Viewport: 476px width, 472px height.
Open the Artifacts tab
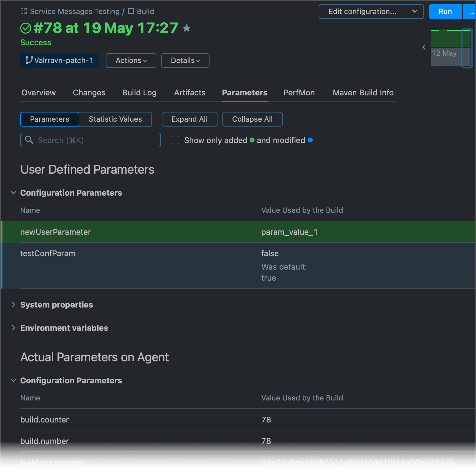[190, 93]
